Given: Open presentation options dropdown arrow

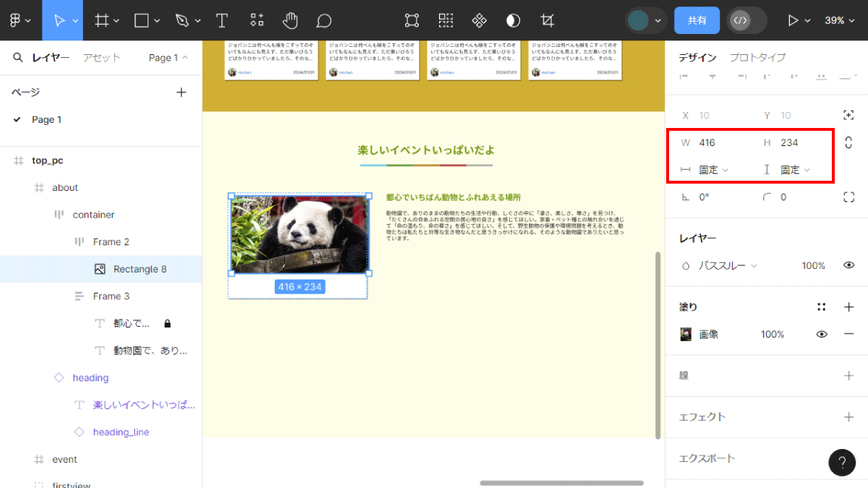Looking at the screenshot, I should coord(808,21).
